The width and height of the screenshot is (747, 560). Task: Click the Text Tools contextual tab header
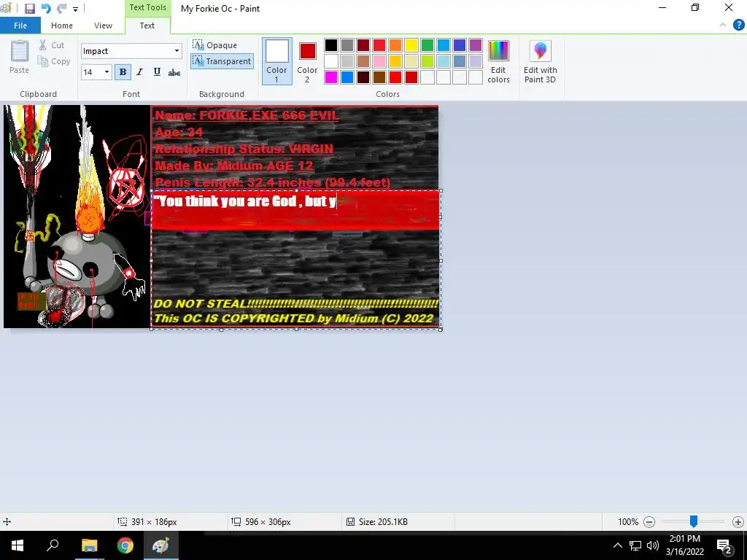147,7
